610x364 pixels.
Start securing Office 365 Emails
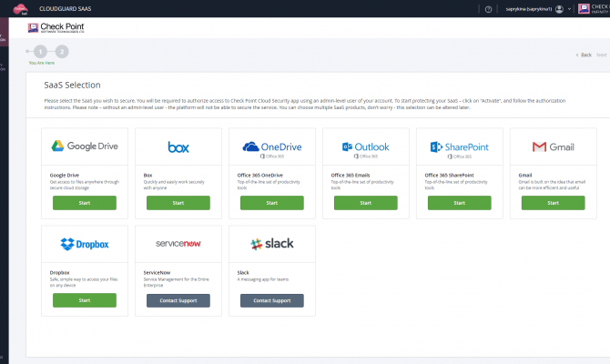(x=366, y=203)
